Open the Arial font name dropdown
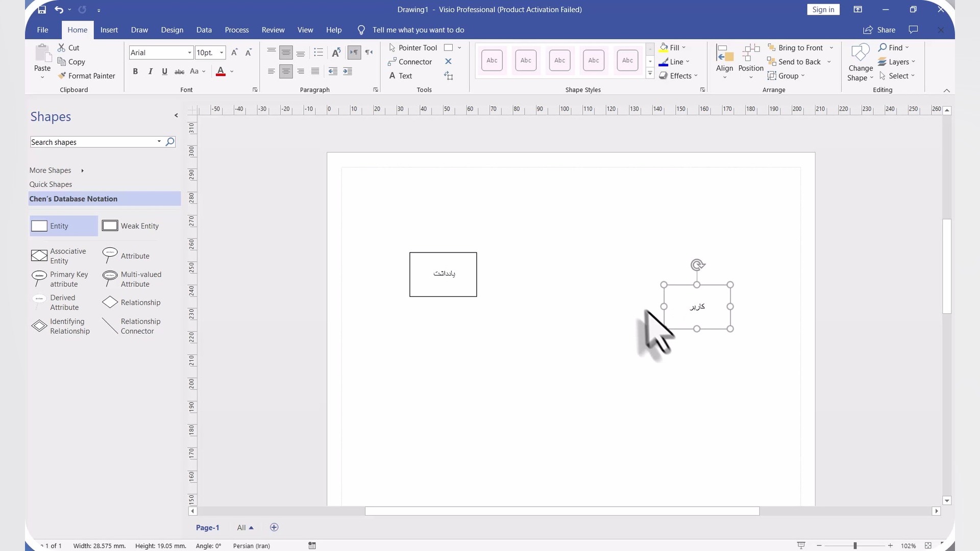Viewport: 980px width, 551px height. [189, 53]
